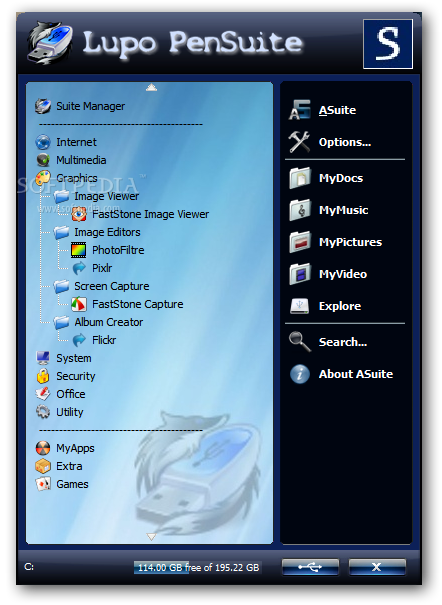Select the Internet category label
The image size is (442, 605).
76,142
